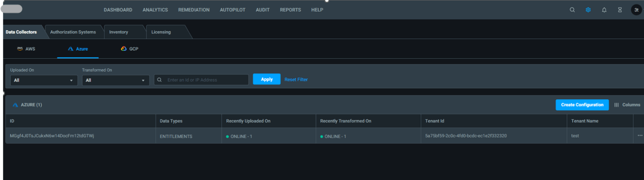The width and height of the screenshot is (644, 180).
Task: Click the Create Configuration button
Action: 582,105
